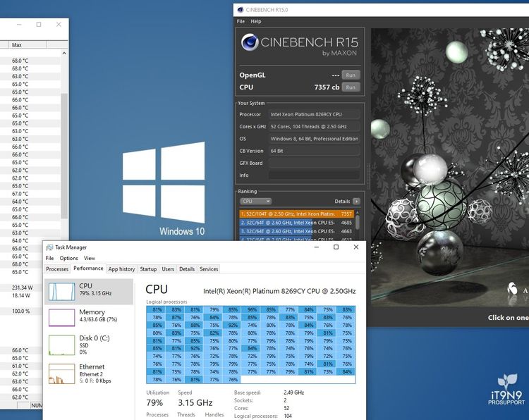Image resolution: width=529 pixels, height=420 pixels.
Task: Click the OS field in Cinebench
Action: 314,139
